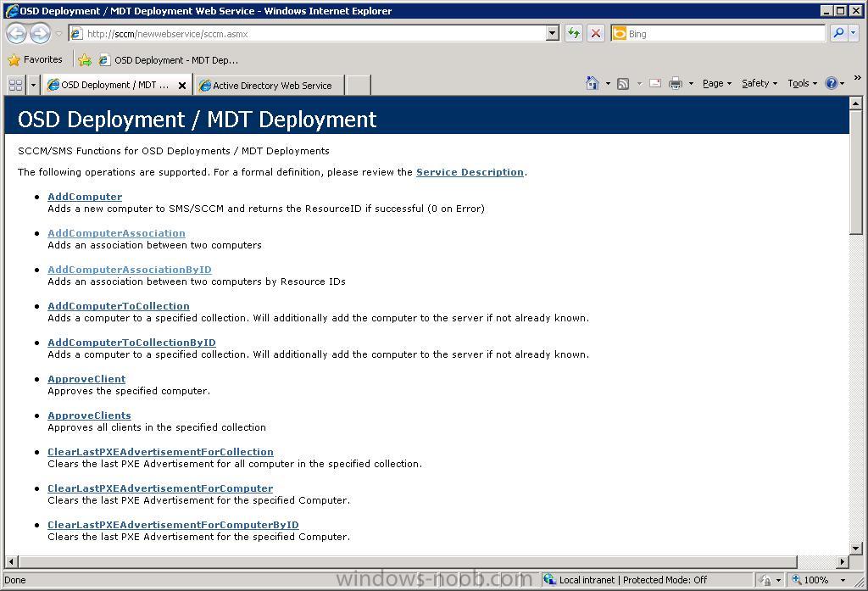The width and height of the screenshot is (868, 591).
Task: Click the Help question mark icon
Action: tap(831, 83)
